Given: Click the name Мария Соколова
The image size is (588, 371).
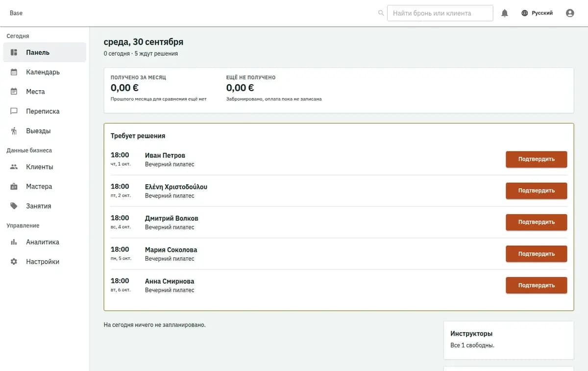Looking at the screenshot, I should click(x=171, y=249).
